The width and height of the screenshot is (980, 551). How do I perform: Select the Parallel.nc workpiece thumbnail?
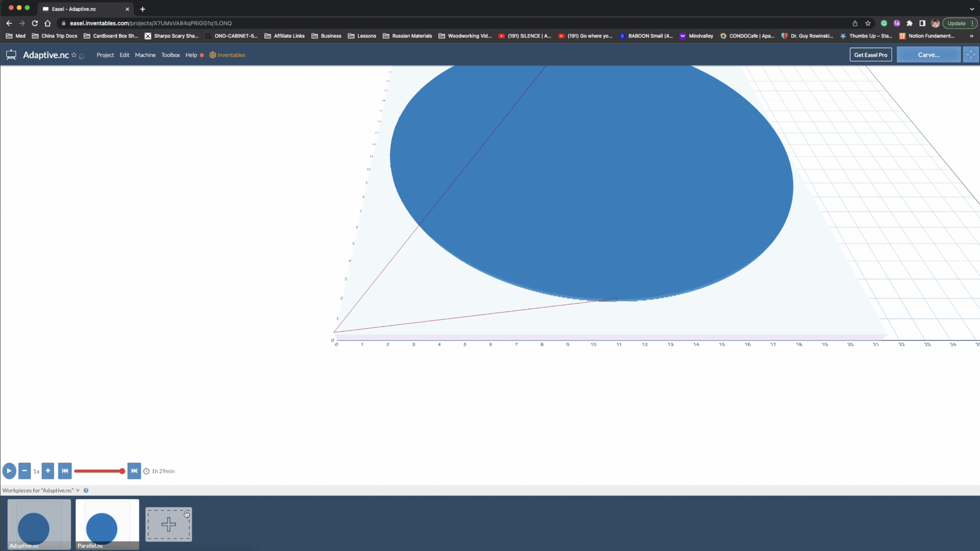pos(107,524)
